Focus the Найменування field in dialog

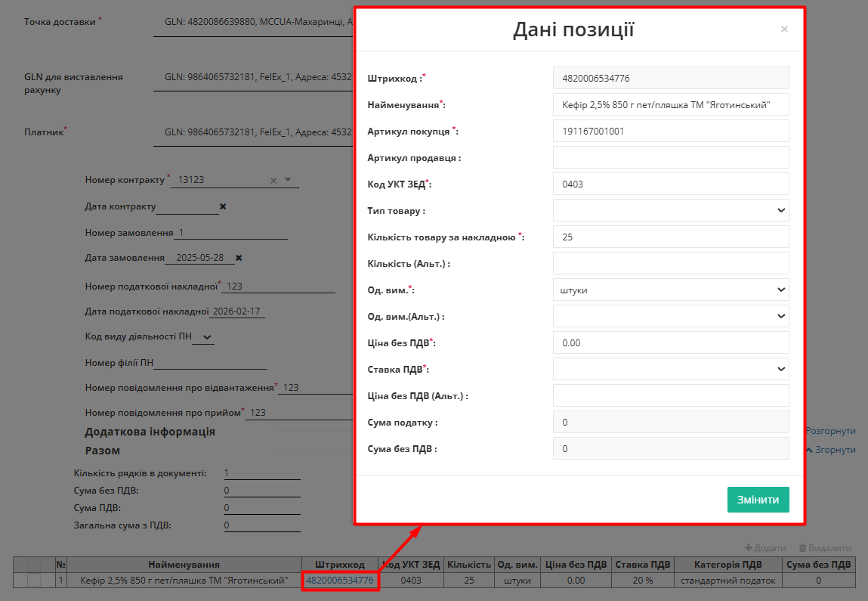pyautogui.click(x=671, y=104)
